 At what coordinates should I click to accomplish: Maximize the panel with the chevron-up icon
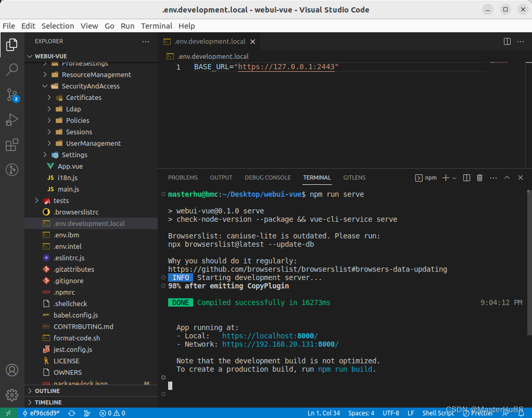(x=506, y=178)
